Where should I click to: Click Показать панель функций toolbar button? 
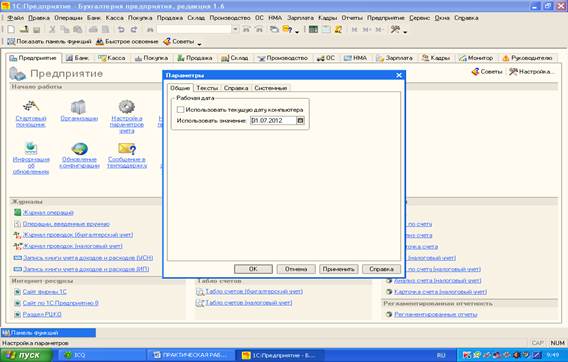[49, 42]
